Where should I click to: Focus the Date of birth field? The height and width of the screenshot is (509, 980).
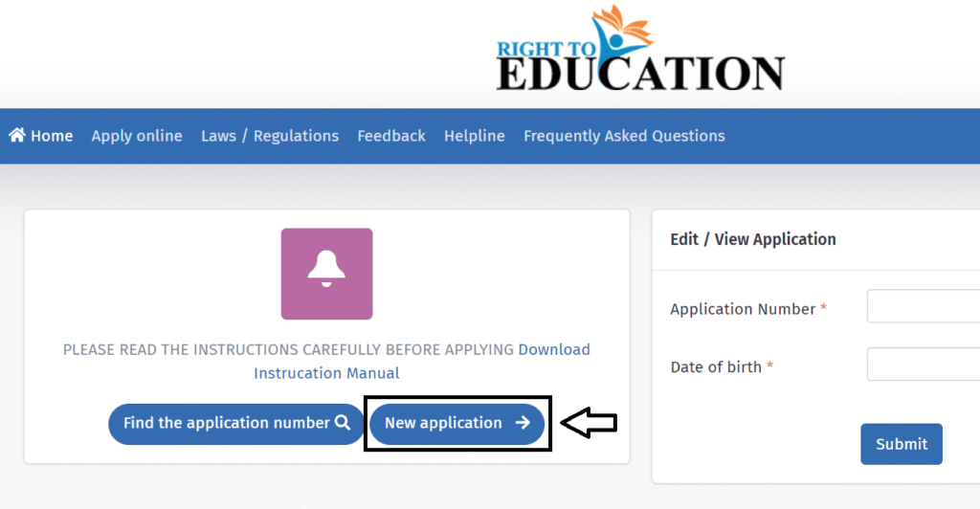(924, 365)
